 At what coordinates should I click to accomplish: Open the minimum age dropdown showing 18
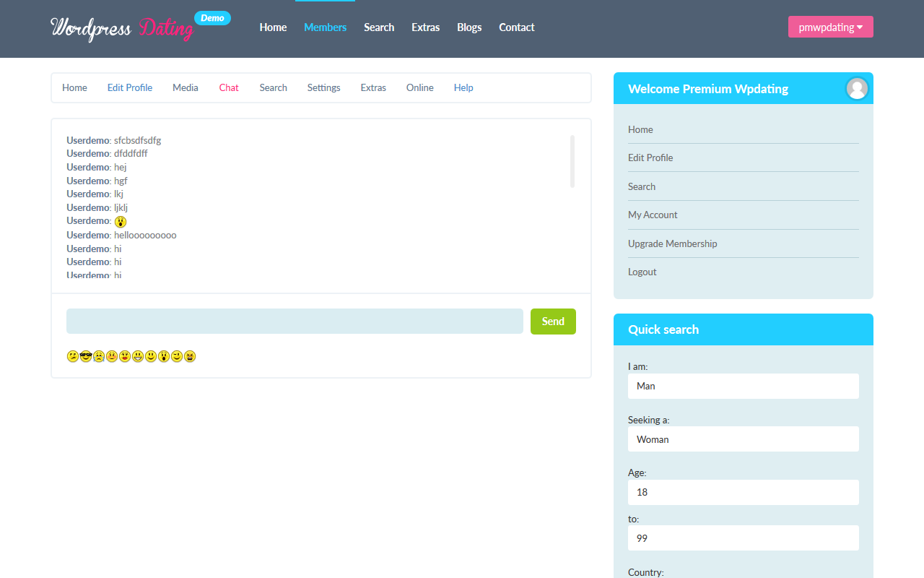[744, 492]
